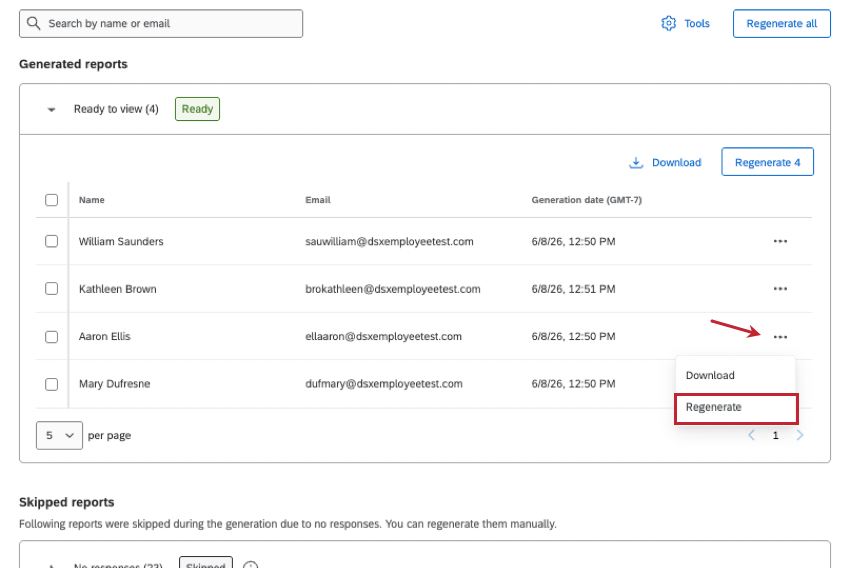Click Generation date (GMT-7) column header
The width and height of the screenshot is (850, 568).
click(x=587, y=200)
